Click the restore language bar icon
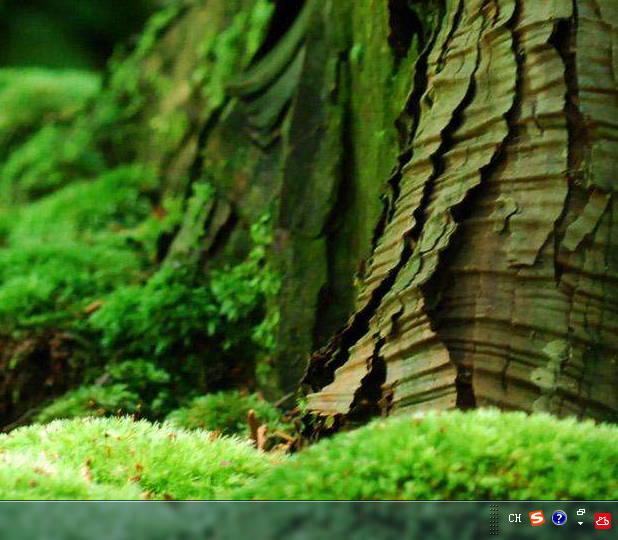Screen dimensions: 618x540 581,512
